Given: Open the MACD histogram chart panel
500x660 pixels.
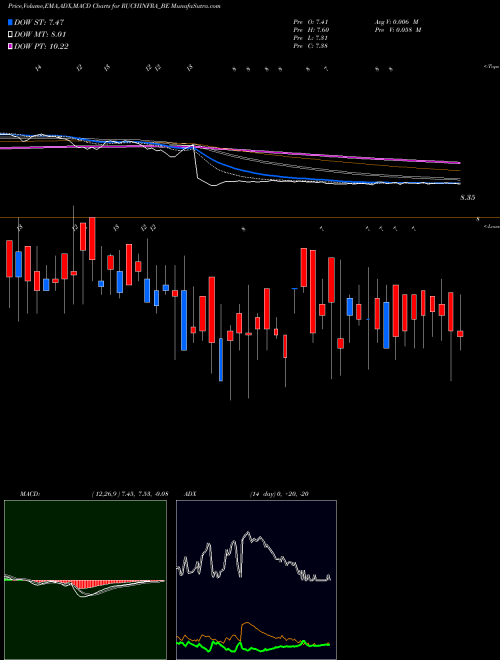Looking at the screenshot, I should point(85,580).
